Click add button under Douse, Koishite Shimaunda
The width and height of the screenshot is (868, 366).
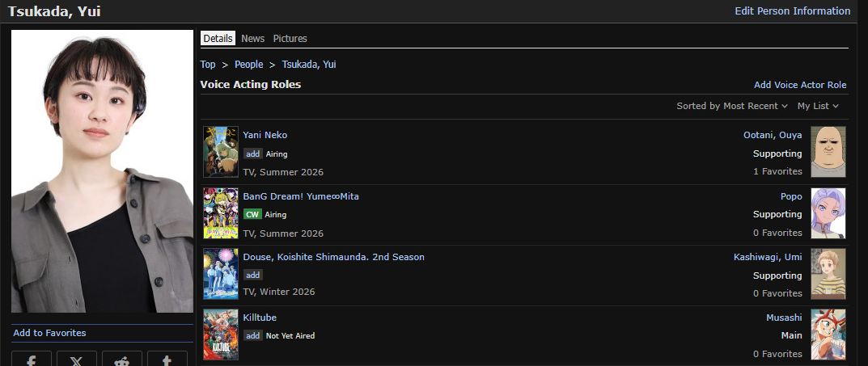pos(253,275)
